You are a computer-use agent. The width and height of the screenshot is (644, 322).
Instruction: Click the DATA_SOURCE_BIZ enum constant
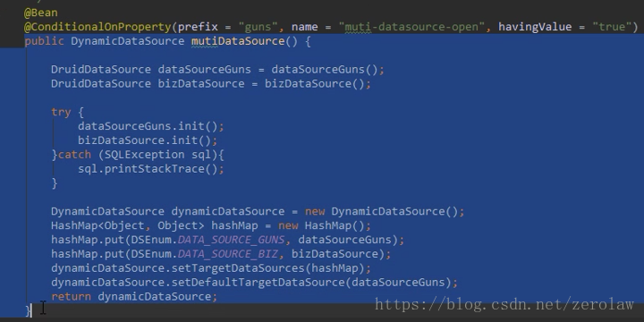coord(227,254)
